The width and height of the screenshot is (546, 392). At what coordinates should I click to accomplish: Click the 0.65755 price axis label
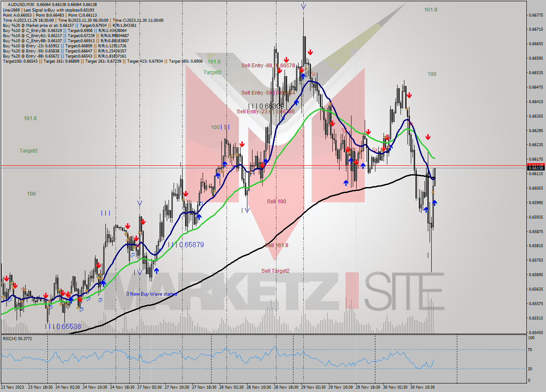pyautogui.click(x=535, y=260)
